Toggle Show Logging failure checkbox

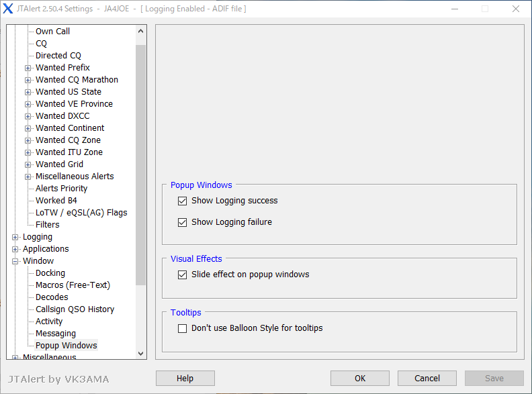point(182,222)
